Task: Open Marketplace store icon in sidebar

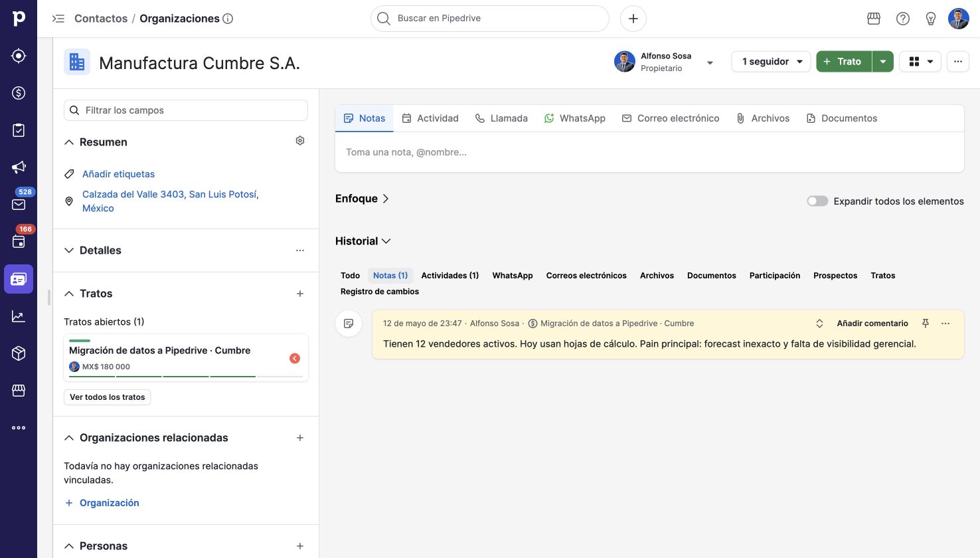Action: 19,391
